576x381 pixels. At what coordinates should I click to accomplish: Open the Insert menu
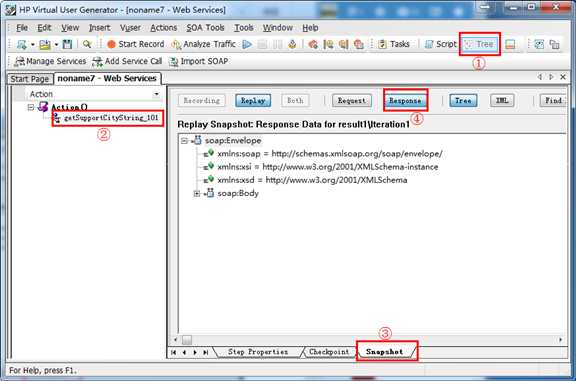[x=99, y=28]
